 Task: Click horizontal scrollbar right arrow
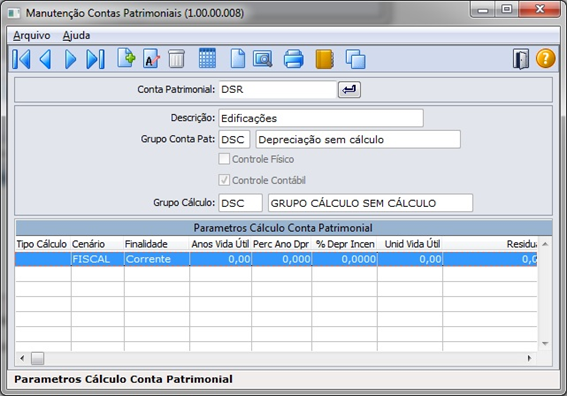530,358
